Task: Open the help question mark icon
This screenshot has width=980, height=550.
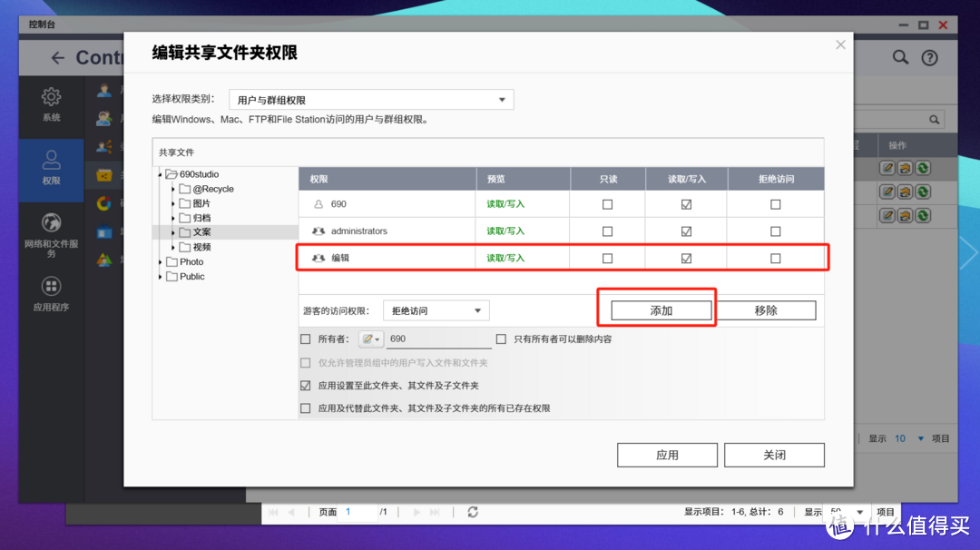Action: pyautogui.click(x=929, y=56)
